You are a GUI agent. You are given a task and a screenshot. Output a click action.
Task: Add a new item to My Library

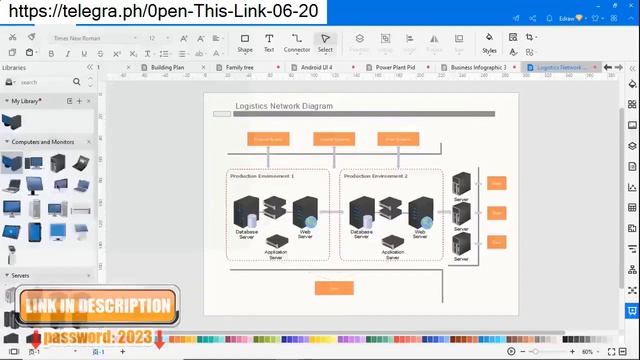tap(79, 101)
